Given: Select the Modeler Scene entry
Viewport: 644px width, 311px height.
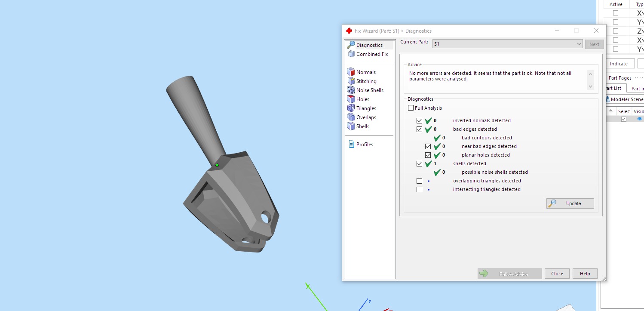Looking at the screenshot, I should click(x=624, y=99).
